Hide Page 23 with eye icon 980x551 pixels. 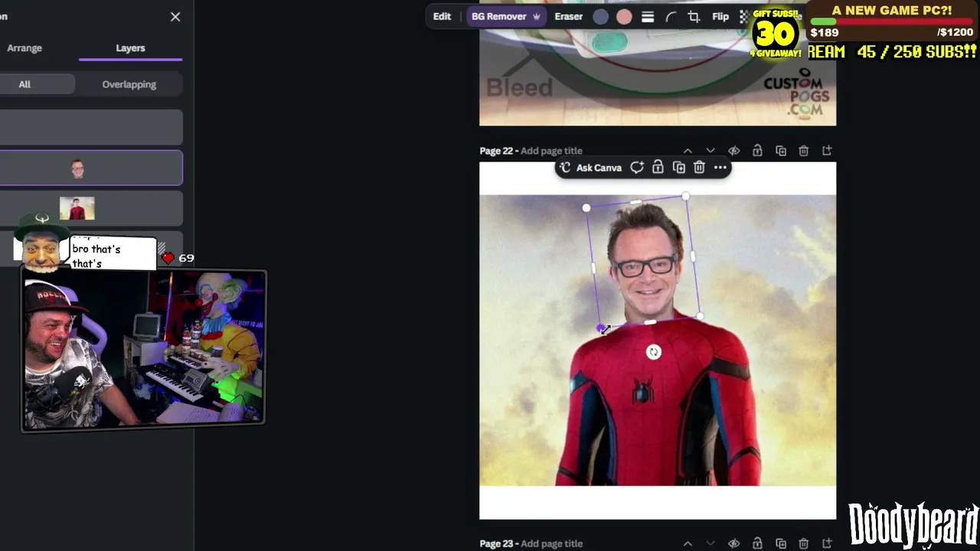pyautogui.click(x=734, y=543)
